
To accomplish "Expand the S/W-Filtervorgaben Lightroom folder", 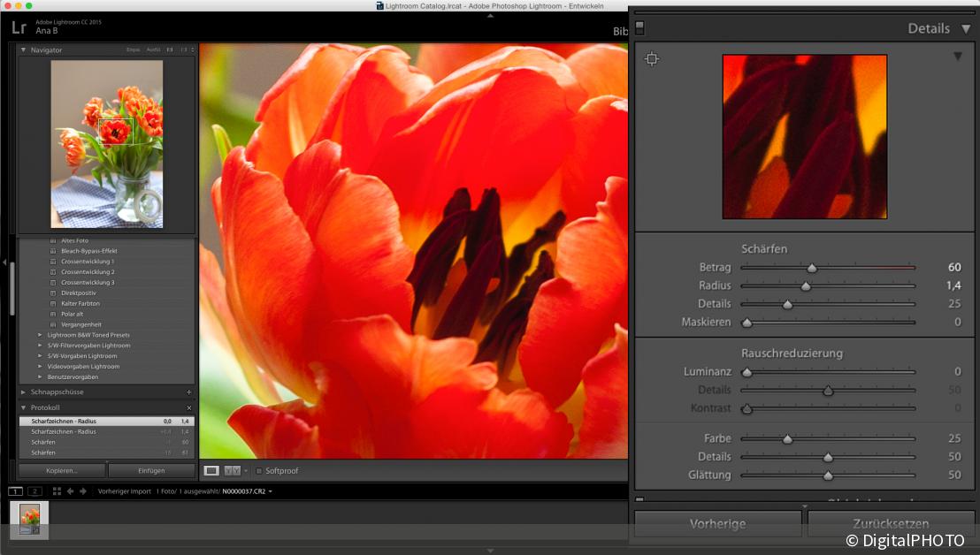I will [40, 346].
